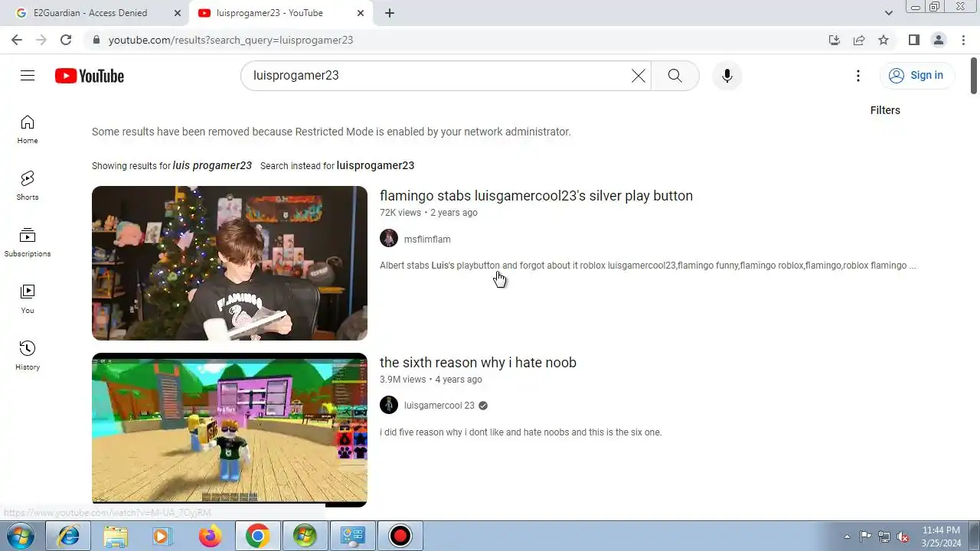Click the Christmas tree video thumbnail

tap(230, 263)
